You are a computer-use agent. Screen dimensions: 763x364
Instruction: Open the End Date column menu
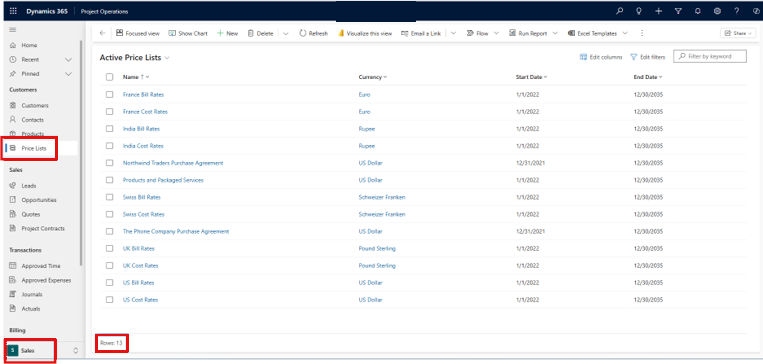click(x=648, y=77)
